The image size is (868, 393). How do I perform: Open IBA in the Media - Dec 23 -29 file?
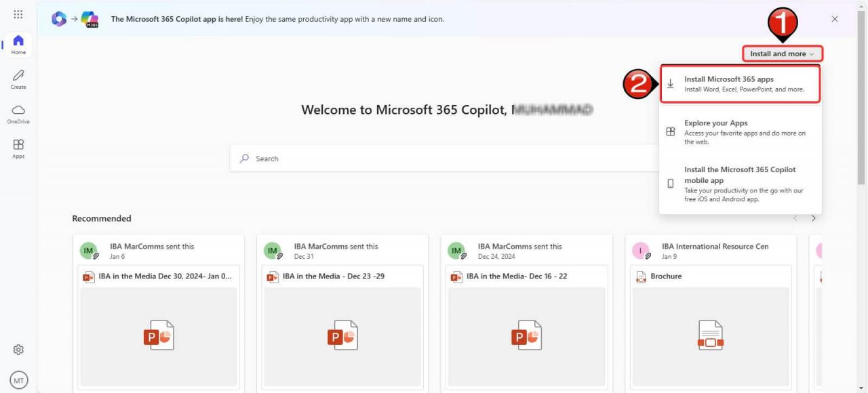click(334, 276)
